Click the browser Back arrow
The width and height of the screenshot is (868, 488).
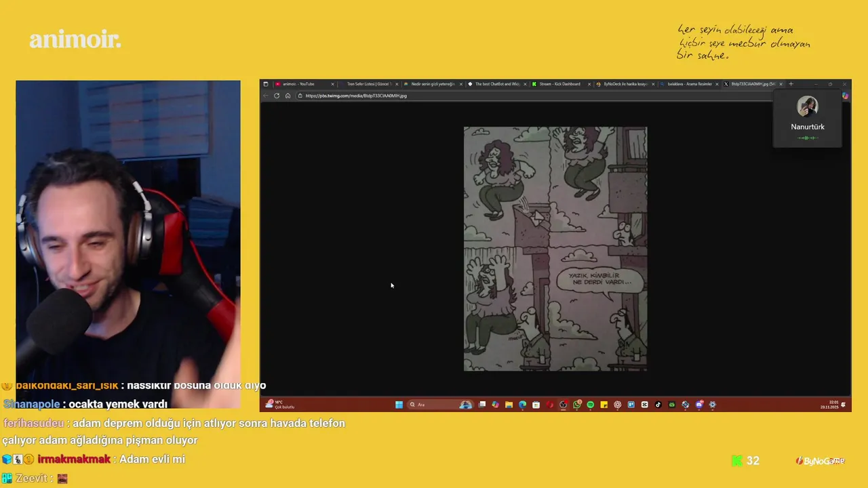pyautogui.click(x=266, y=96)
